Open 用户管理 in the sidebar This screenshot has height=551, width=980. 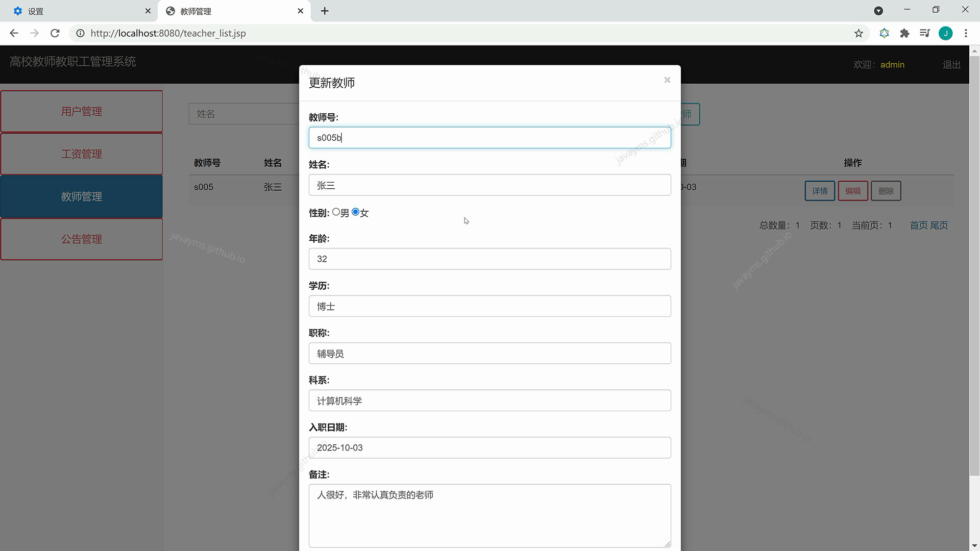click(x=81, y=111)
